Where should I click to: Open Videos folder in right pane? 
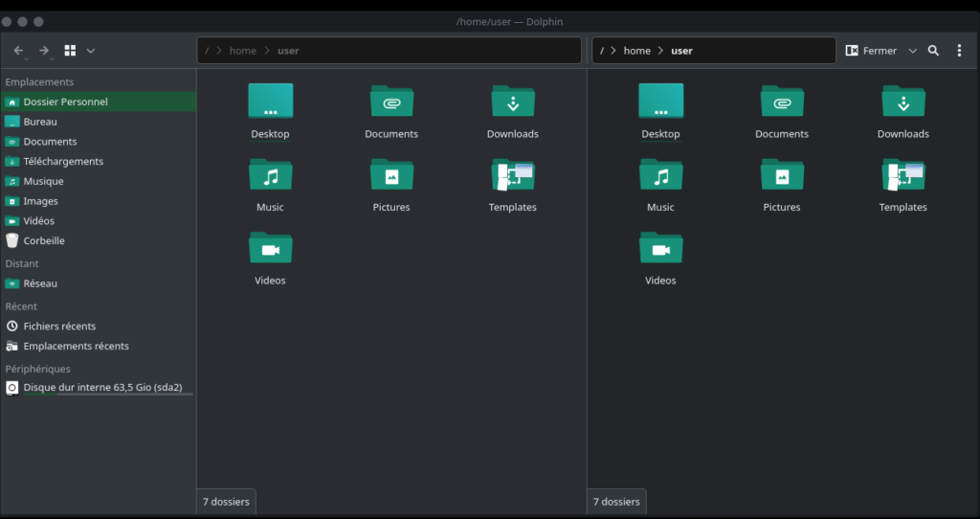660,257
